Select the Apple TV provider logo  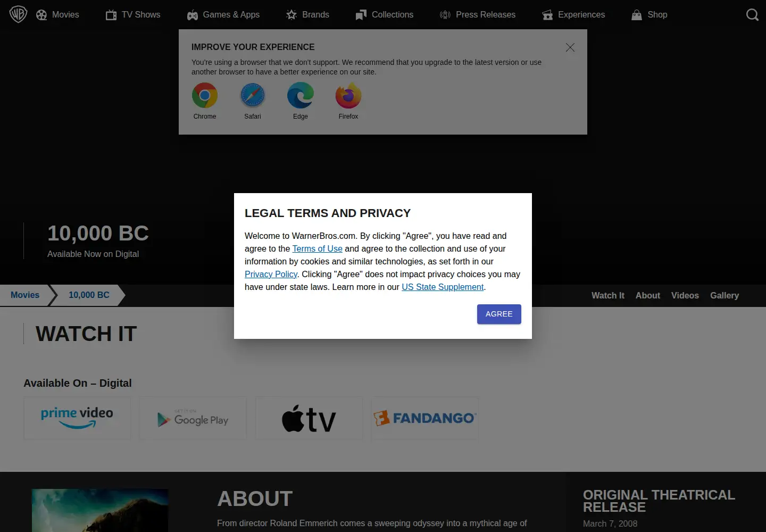tap(309, 418)
